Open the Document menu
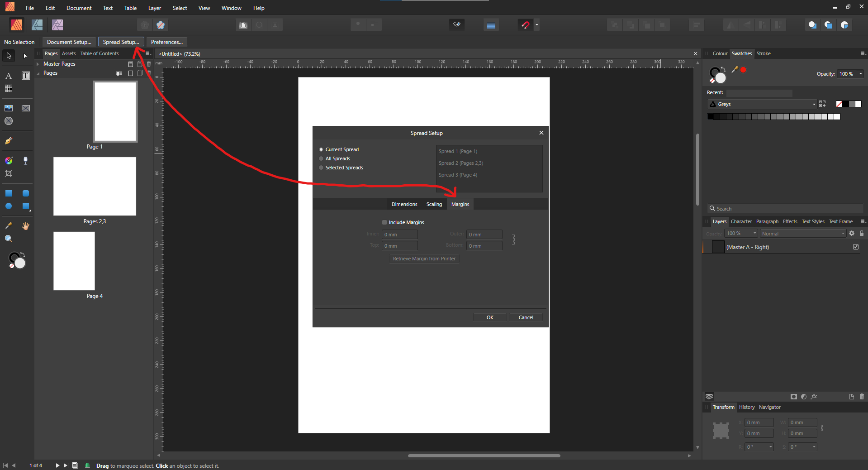This screenshot has height=470, width=868. point(79,8)
